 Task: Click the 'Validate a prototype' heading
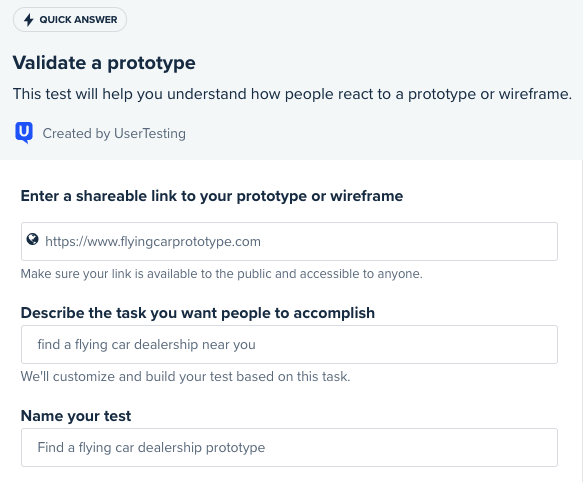pos(104,62)
